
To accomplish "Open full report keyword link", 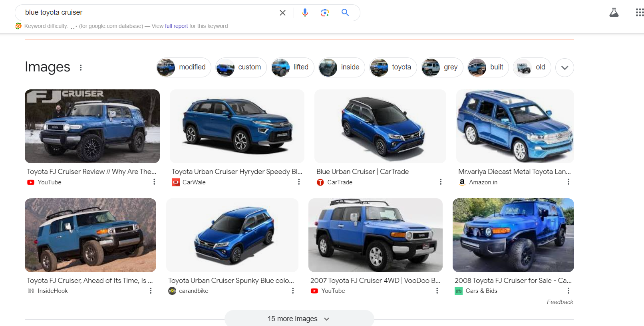I will tap(176, 26).
